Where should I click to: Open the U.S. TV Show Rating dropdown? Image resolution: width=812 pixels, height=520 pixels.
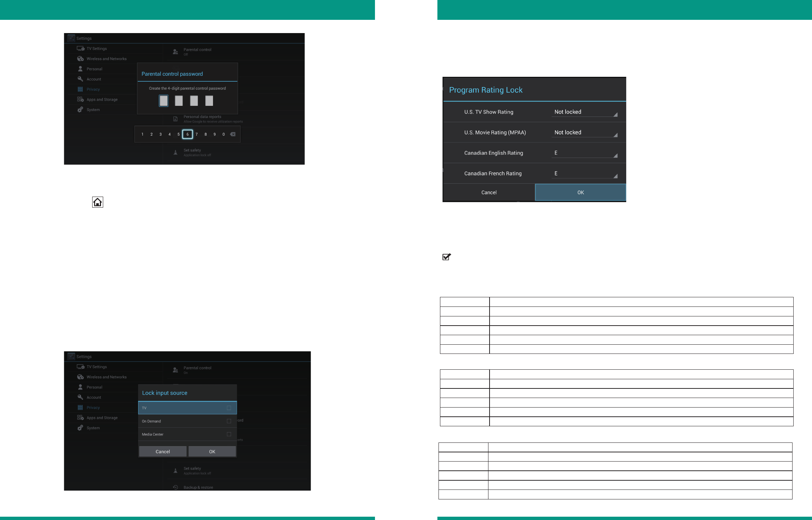pyautogui.click(x=584, y=112)
